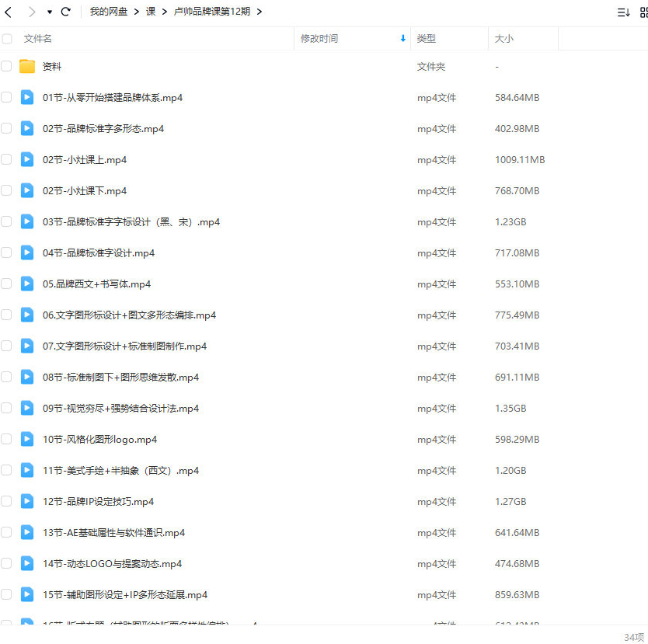Click the video icon of 13节-AE基础属性与软件通识.mp4
This screenshot has width=648, height=644.
coord(26,532)
